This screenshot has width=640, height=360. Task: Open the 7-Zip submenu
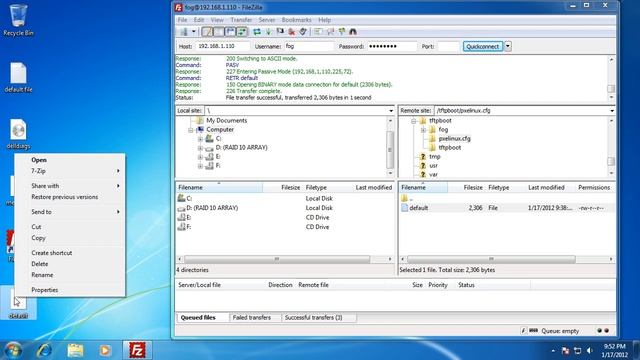coord(70,171)
